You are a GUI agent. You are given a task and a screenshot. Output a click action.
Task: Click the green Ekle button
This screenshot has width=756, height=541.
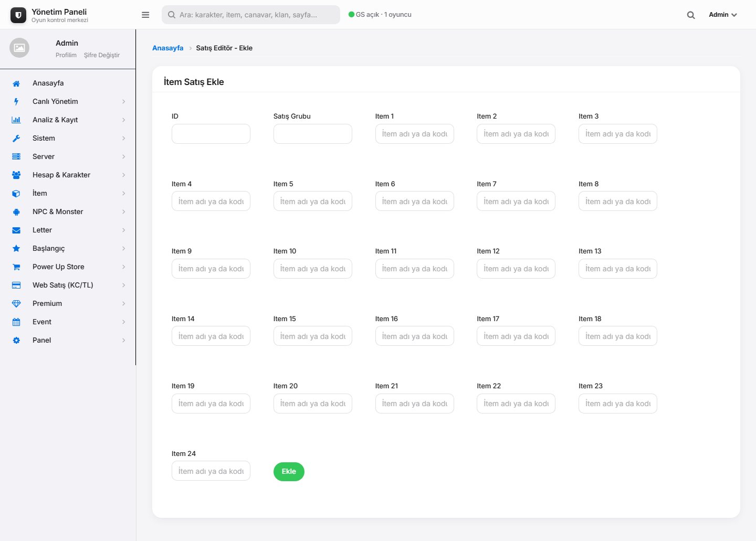coord(289,471)
